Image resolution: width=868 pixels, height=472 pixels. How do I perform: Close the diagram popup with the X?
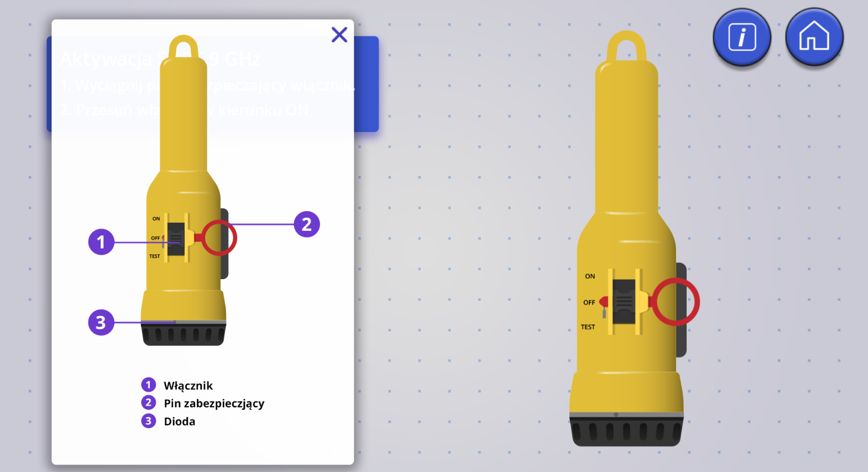point(339,35)
